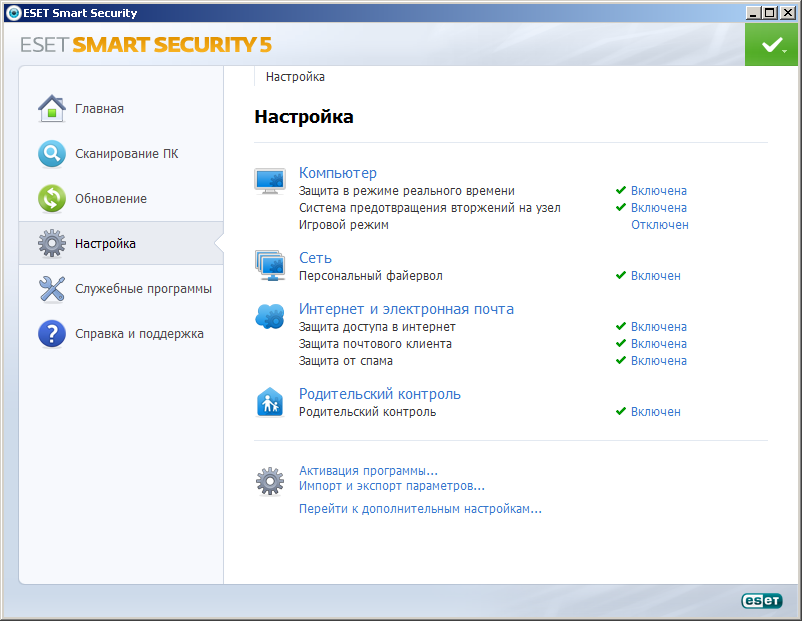Click the green Update arrows icon

pos(52,198)
